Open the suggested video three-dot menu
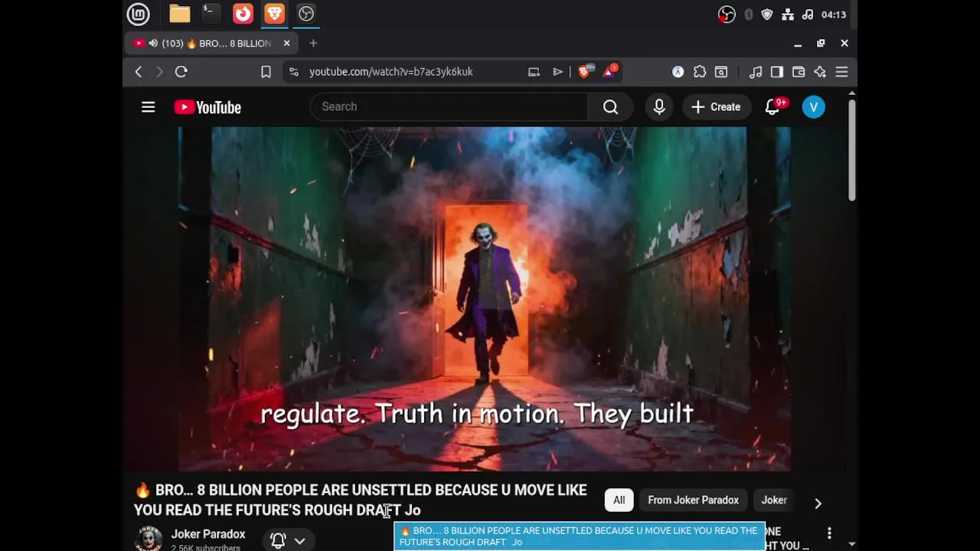The image size is (980, 551). click(x=829, y=533)
